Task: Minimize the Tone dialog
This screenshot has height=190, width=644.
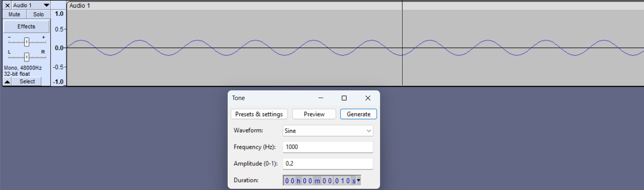Action: point(321,98)
